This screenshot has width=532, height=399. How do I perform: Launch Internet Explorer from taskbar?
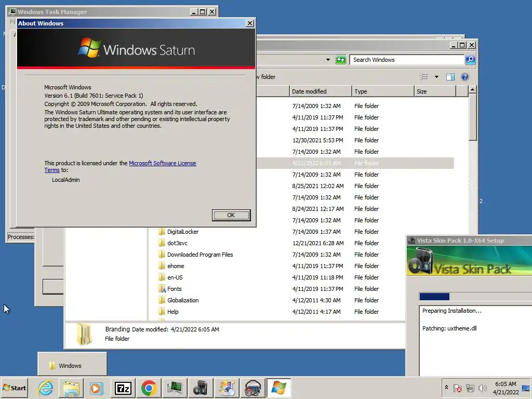click(45, 388)
